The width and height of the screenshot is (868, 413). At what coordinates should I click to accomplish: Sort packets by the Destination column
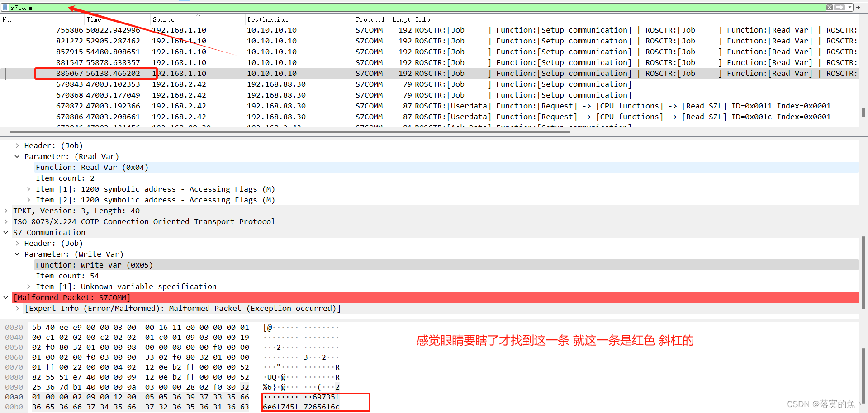point(267,19)
